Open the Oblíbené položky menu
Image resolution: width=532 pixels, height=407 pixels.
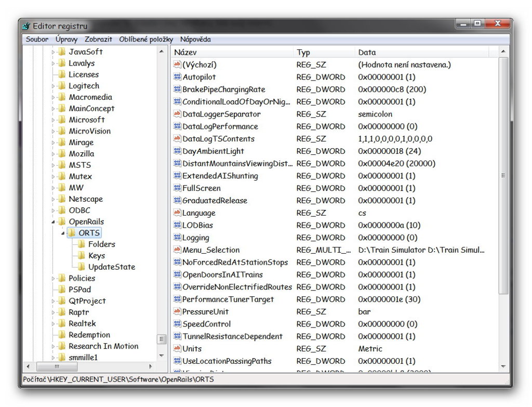(x=146, y=40)
